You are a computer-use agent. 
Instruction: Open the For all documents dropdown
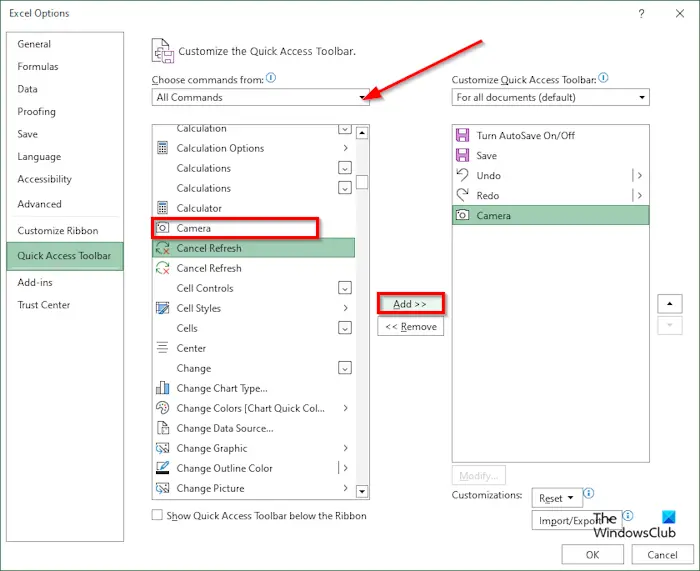pos(550,97)
